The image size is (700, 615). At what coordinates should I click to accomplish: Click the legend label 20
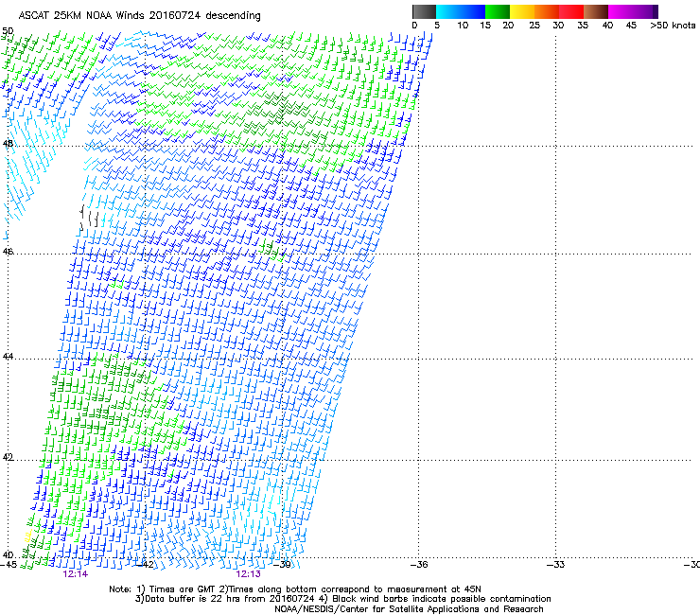point(508,26)
